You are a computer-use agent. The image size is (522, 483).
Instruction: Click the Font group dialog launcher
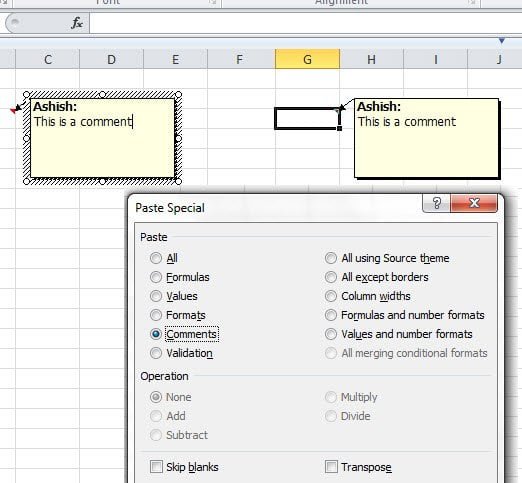[213, 3]
